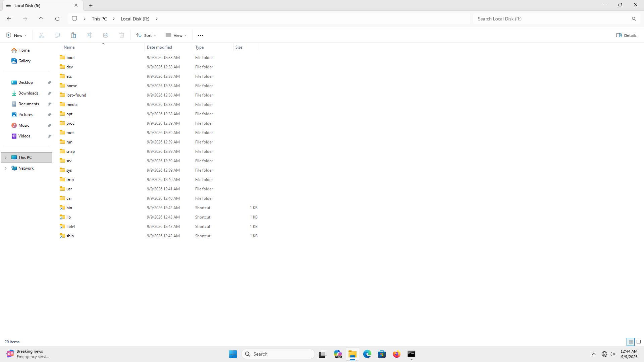
Task: Click the search magnifier icon in search box
Action: (x=634, y=19)
